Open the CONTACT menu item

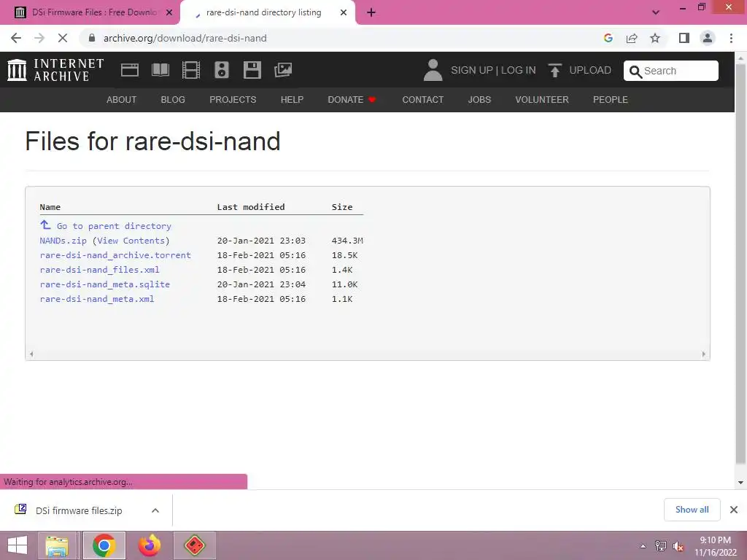click(423, 99)
